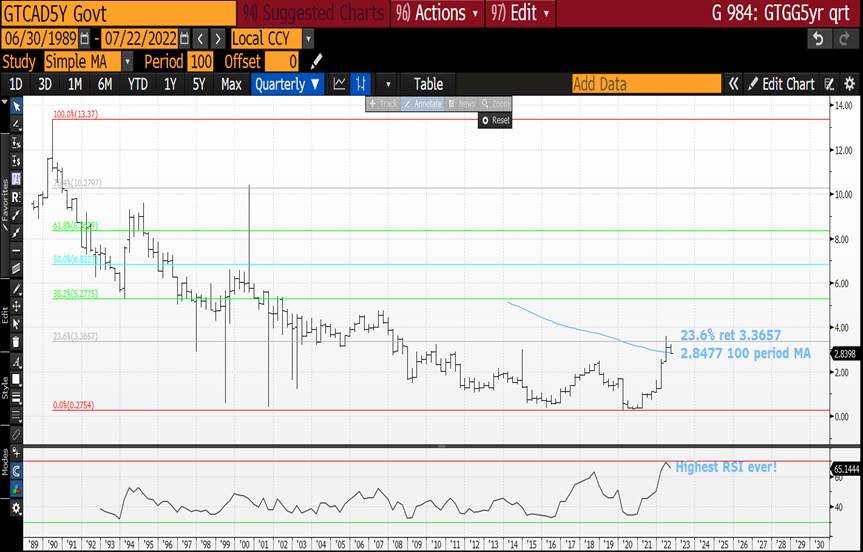863x552 pixels.
Task: Click the Edit Chart button
Action: click(781, 84)
